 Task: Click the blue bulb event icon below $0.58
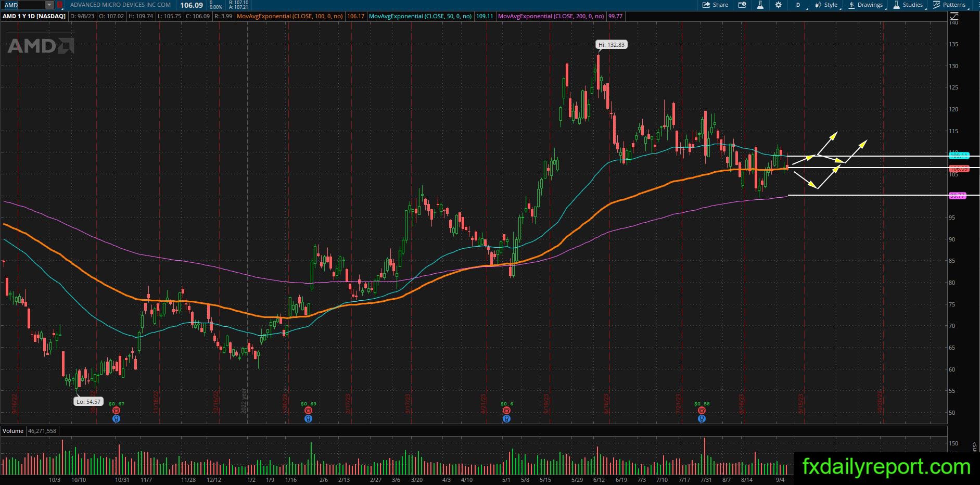(702, 418)
